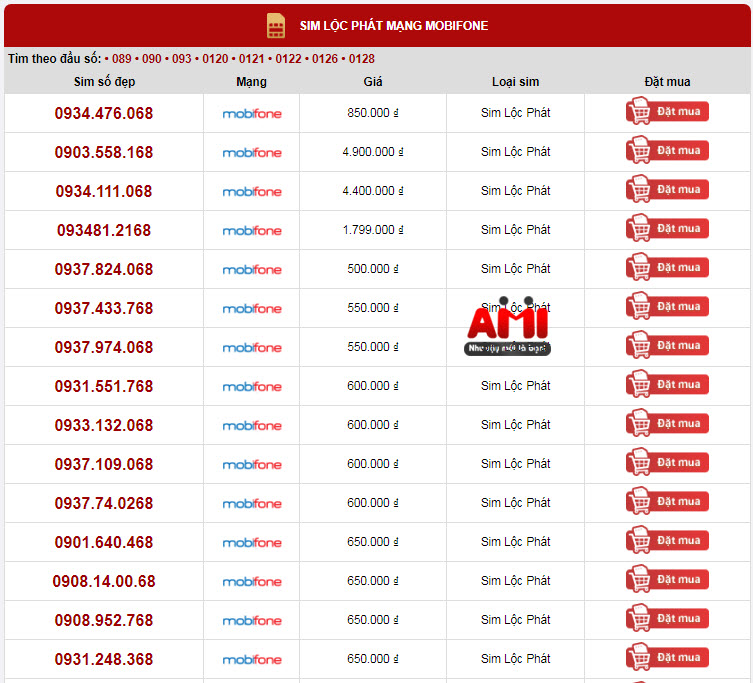753x683 pixels.
Task: Click Mobifone logo in 0931.248.368 row
Action: click(x=252, y=659)
